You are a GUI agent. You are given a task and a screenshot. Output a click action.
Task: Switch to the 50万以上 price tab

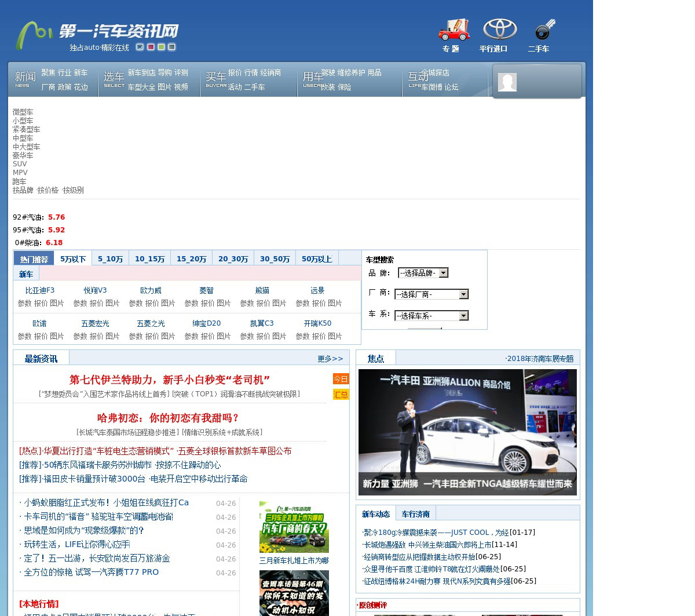(317, 259)
